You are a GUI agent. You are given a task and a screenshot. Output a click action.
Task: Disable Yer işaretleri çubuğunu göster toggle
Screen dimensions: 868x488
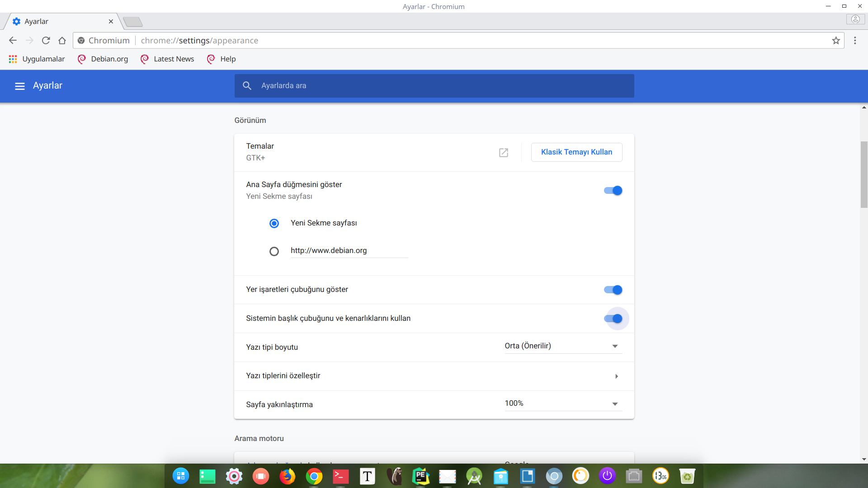(613, 290)
